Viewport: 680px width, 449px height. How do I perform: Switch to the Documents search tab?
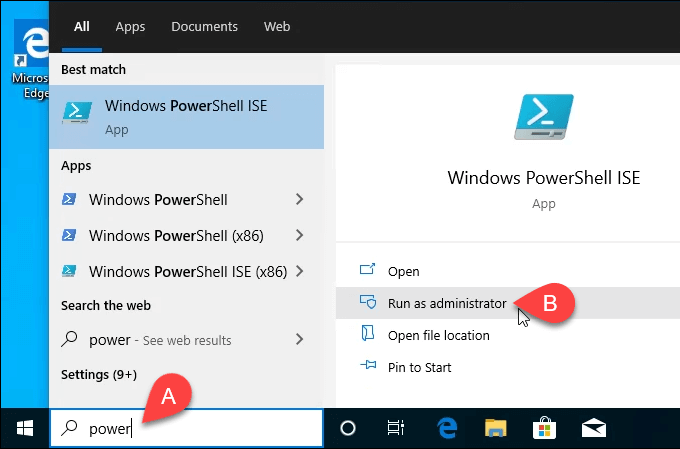pos(204,27)
